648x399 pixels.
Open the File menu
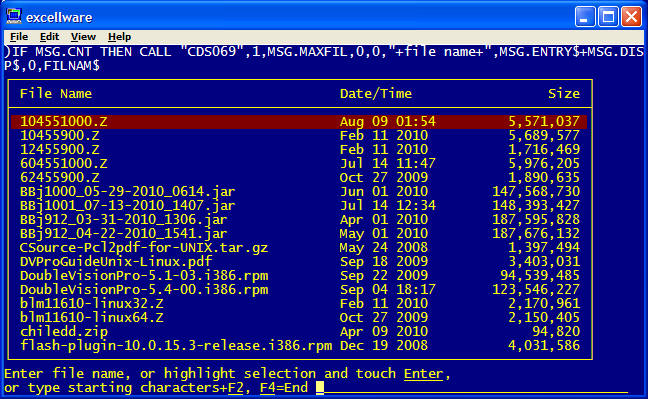coord(19,37)
